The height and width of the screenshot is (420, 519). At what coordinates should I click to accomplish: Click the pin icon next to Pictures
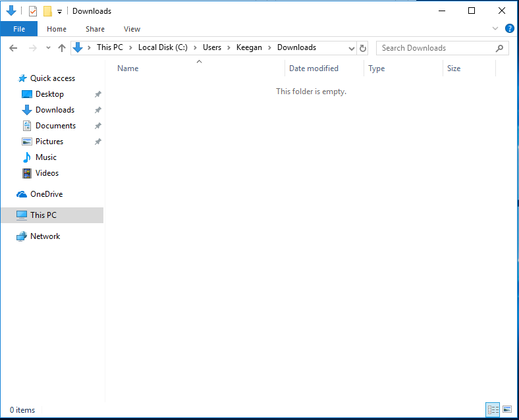[97, 142]
